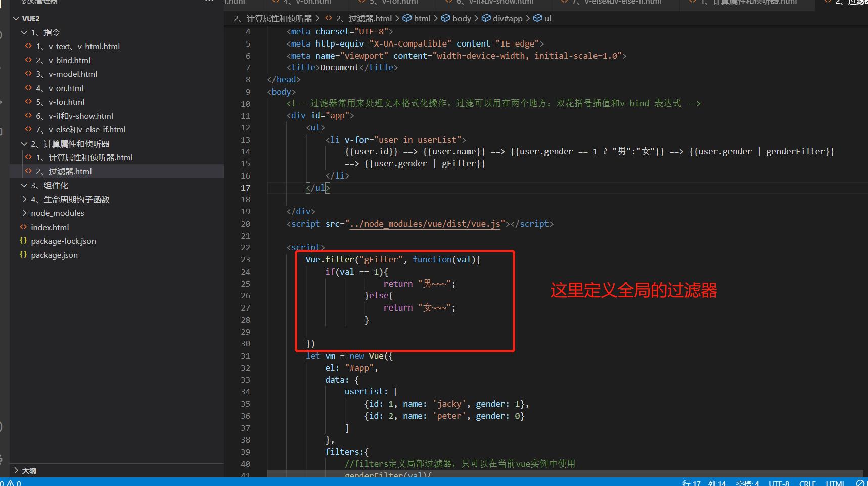Collapse the 3、组件化 folder
This screenshot has width=868, height=486.
24,186
